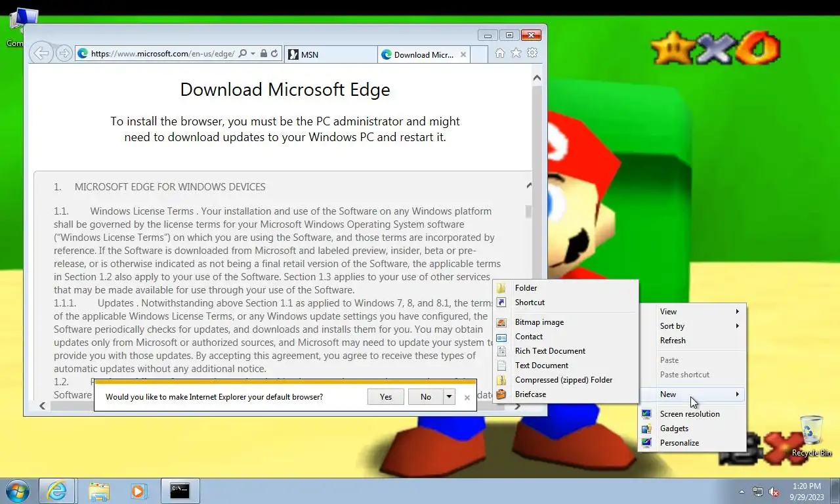Open the blank new tab button
Screen dimensions: 840x504
pos(480,54)
